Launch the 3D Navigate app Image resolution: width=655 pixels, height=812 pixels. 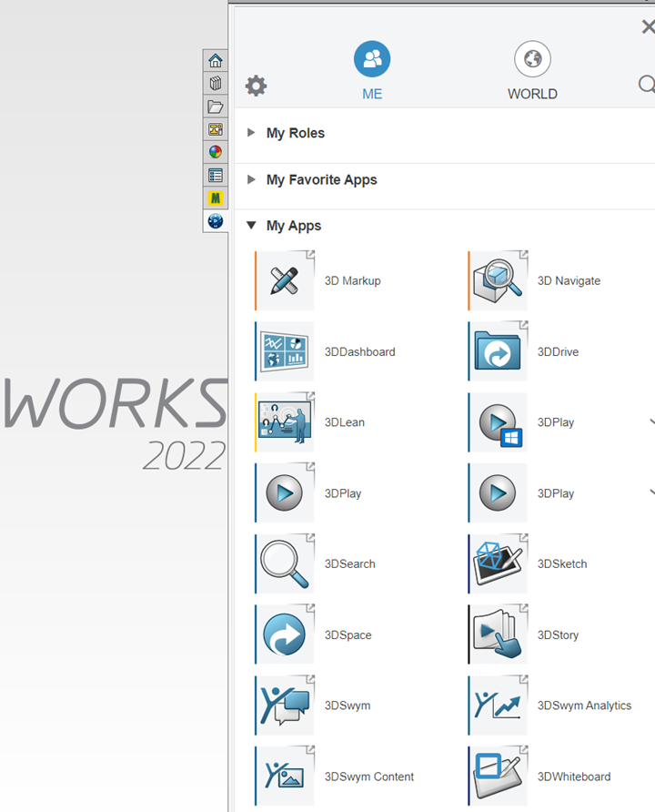[x=498, y=280]
